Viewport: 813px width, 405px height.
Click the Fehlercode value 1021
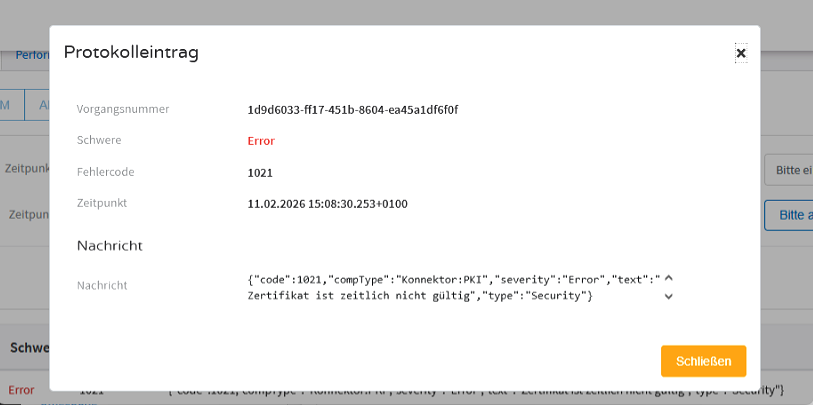260,173
